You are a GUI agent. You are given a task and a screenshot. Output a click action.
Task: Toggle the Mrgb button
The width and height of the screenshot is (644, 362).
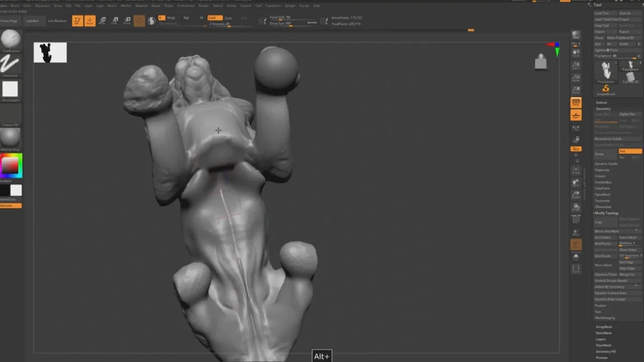point(171,18)
